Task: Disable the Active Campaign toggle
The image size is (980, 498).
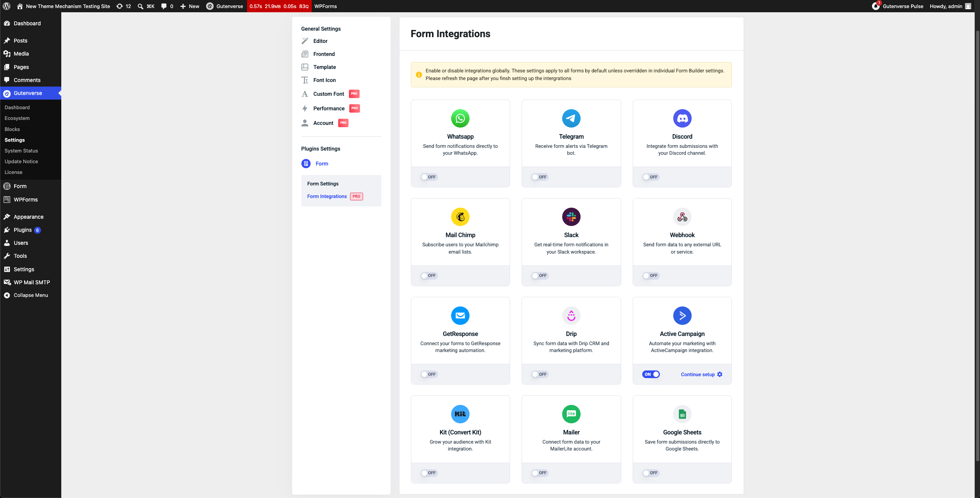Action: pos(651,374)
